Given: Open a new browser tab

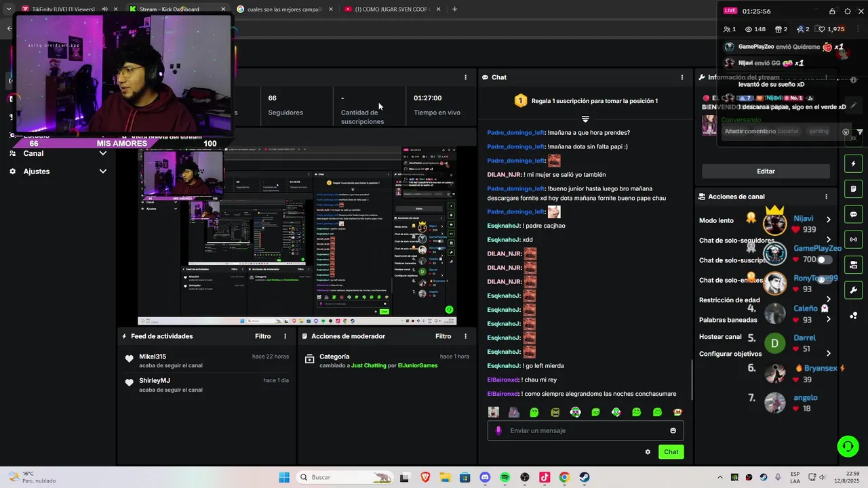Looking at the screenshot, I should tap(454, 9).
